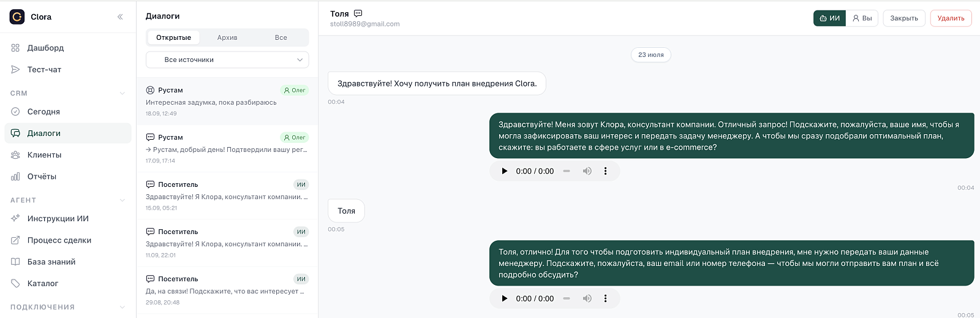Click the chat icon beside the 15.09 Посетитель dialog

coord(150,184)
